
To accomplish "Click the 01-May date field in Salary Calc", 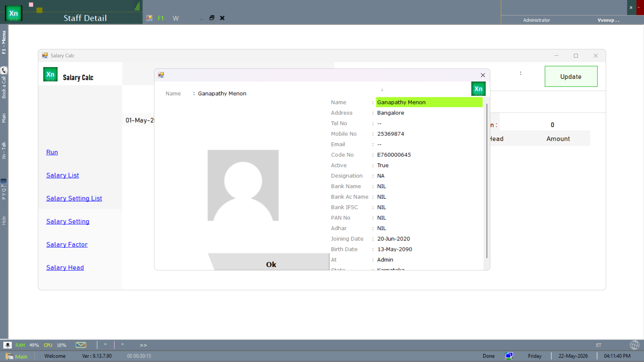I will pos(140,120).
